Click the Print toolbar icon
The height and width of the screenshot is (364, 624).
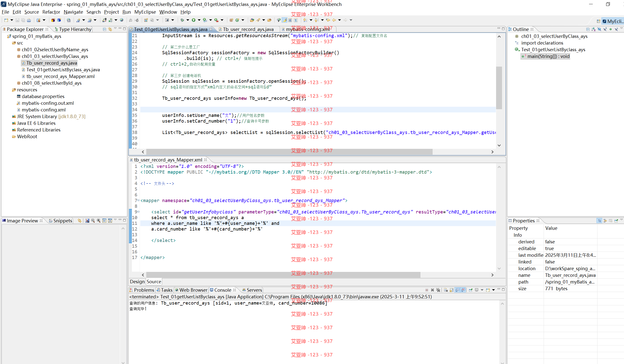pos(29,20)
